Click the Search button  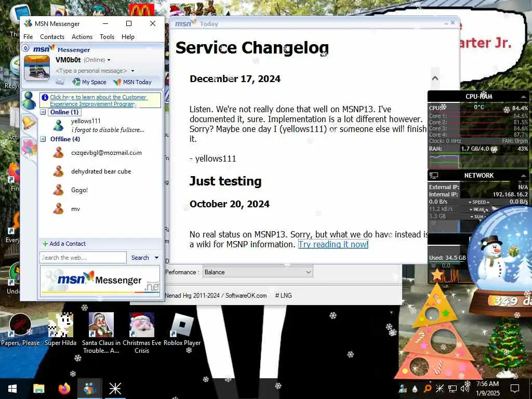(x=140, y=258)
